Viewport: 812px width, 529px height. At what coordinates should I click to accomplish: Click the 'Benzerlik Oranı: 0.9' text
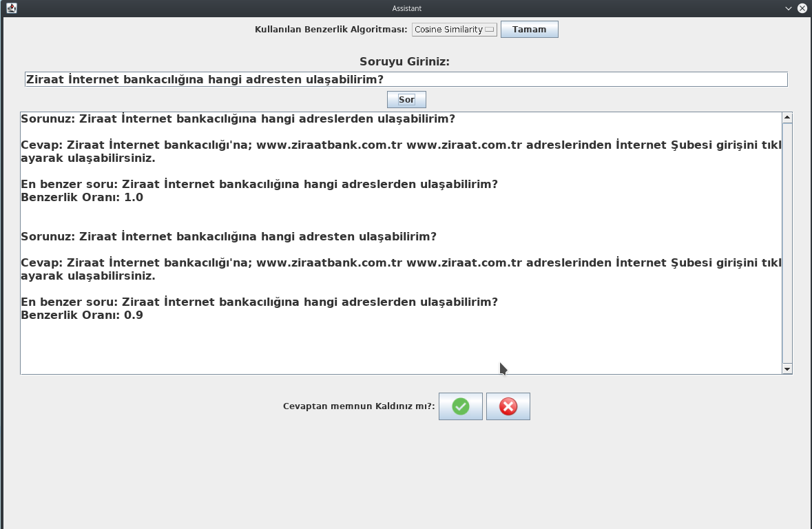coord(82,315)
